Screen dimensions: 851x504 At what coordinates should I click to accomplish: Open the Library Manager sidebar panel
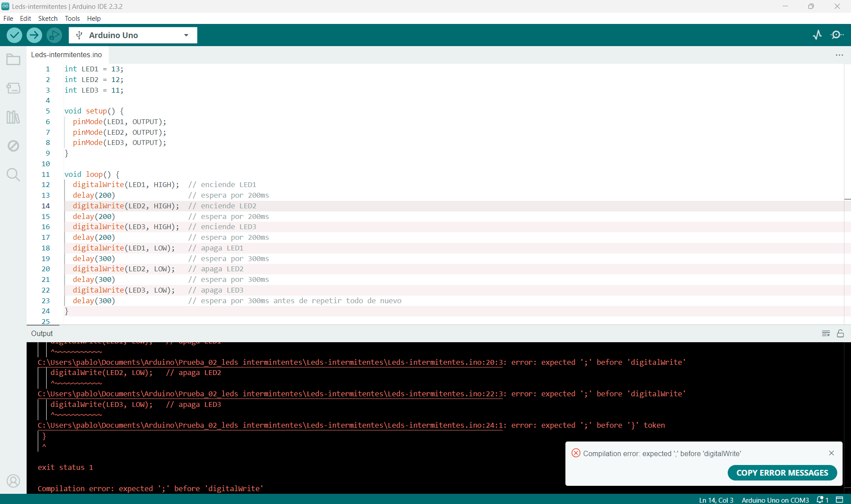13,117
